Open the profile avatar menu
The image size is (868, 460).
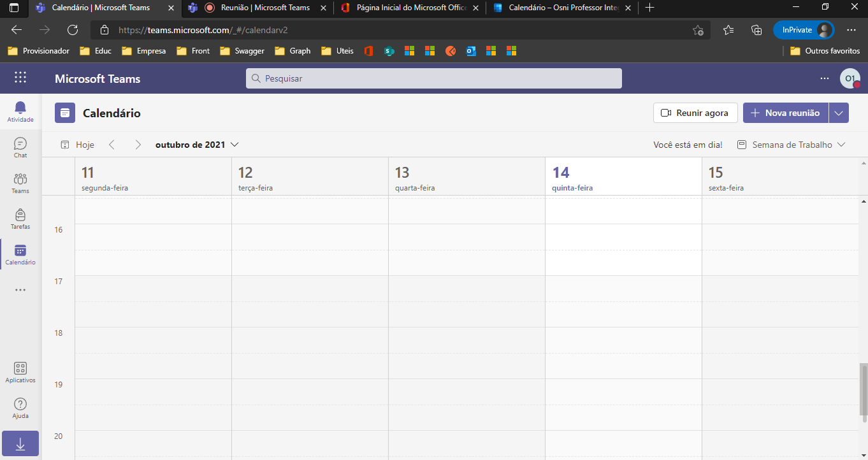[x=850, y=78]
